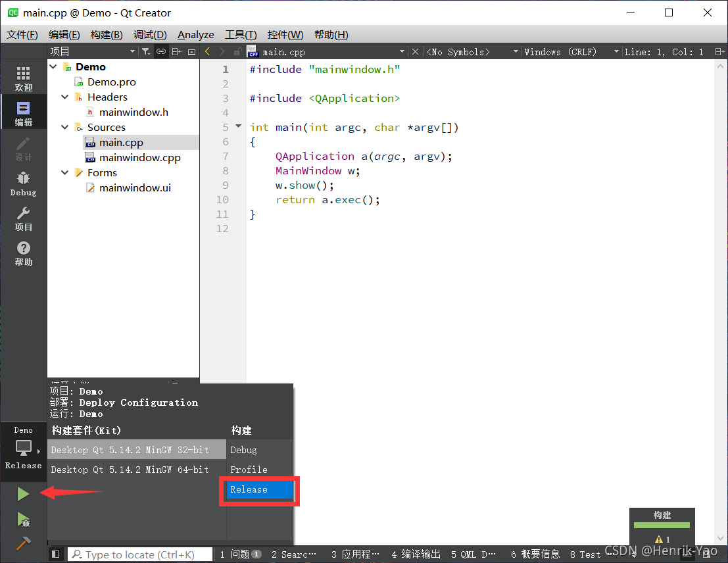Open the Welcome (欢迎) mode
The width and height of the screenshot is (728, 563).
tap(23, 78)
